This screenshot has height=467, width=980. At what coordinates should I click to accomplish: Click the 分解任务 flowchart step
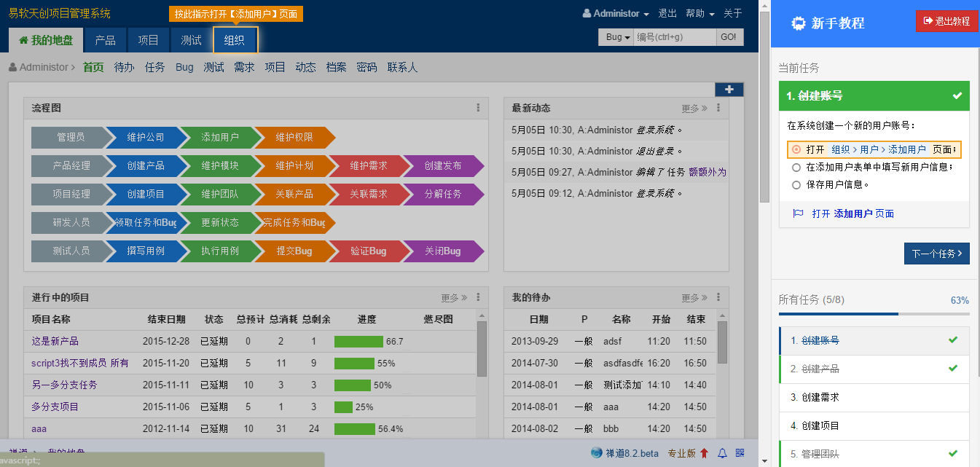tap(443, 194)
